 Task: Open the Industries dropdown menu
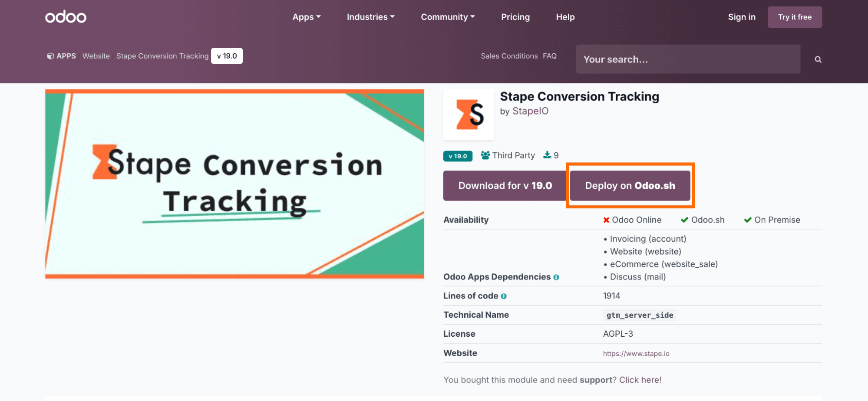370,17
